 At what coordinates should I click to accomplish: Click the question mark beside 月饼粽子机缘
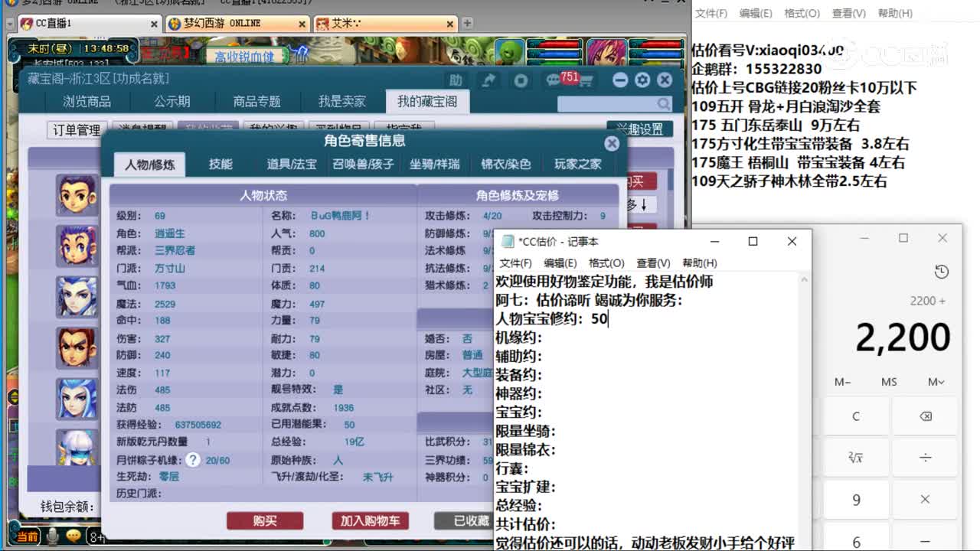pos(194,460)
